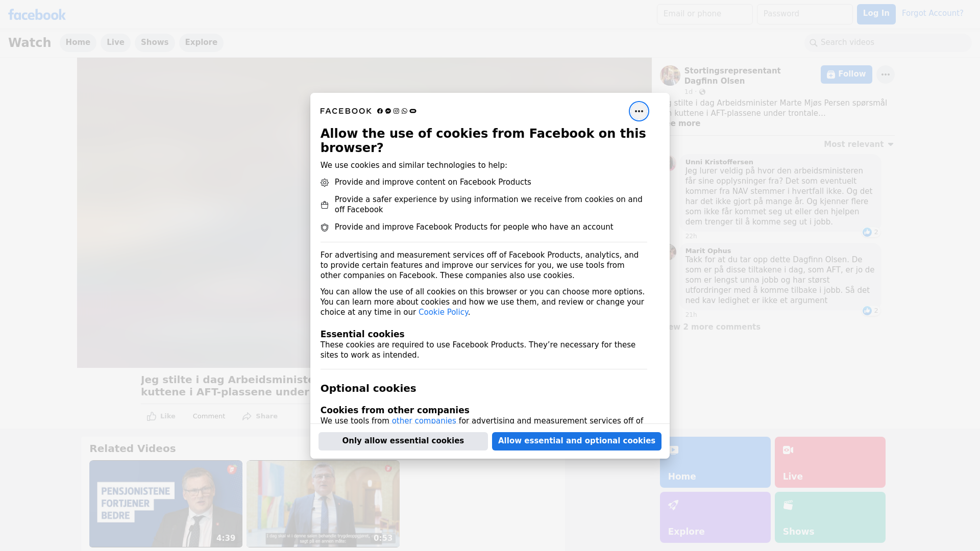The height and width of the screenshot is (551, 980).
Task: Click Only allow essential cookies
Action: coord(403,441)
